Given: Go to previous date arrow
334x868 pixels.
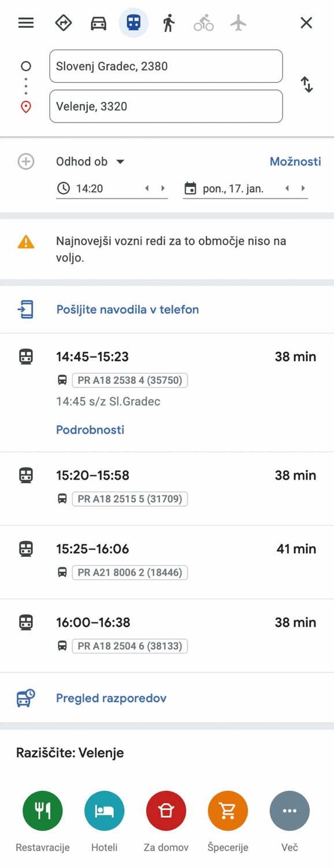Looking at the screenshot, I should coord(287,188).
